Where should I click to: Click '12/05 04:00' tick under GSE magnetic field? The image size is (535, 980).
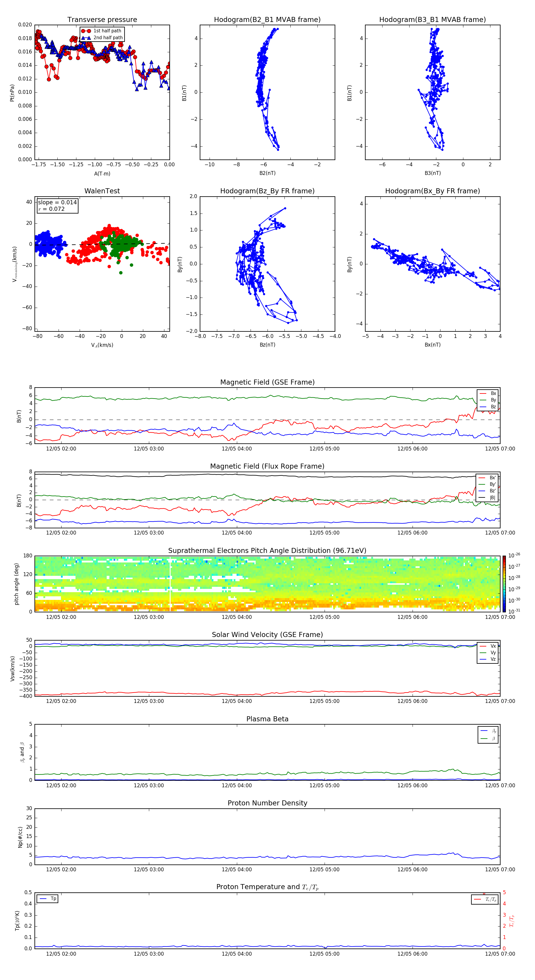[237, 449]
